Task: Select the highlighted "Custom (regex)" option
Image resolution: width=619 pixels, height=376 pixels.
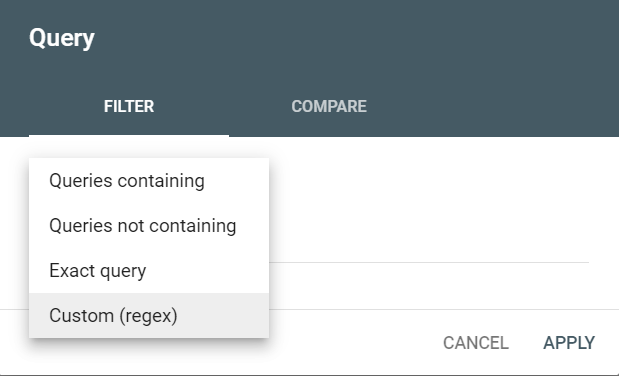Action: 149,316
